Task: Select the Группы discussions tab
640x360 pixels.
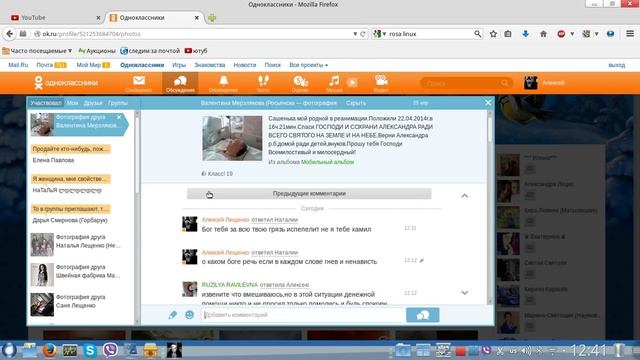Action: (x=118, y=103)
